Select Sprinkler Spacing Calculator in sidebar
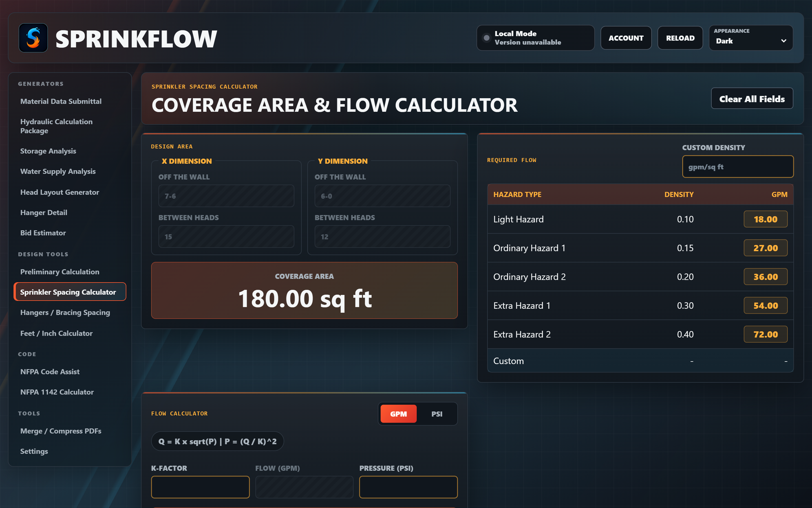 70,292
